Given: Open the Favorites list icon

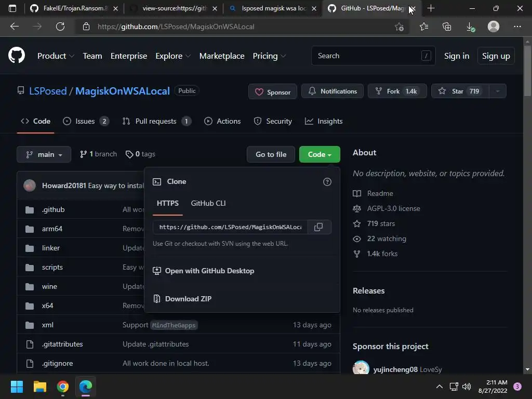Looking at the screenshot, I should (x=424, y=26).
